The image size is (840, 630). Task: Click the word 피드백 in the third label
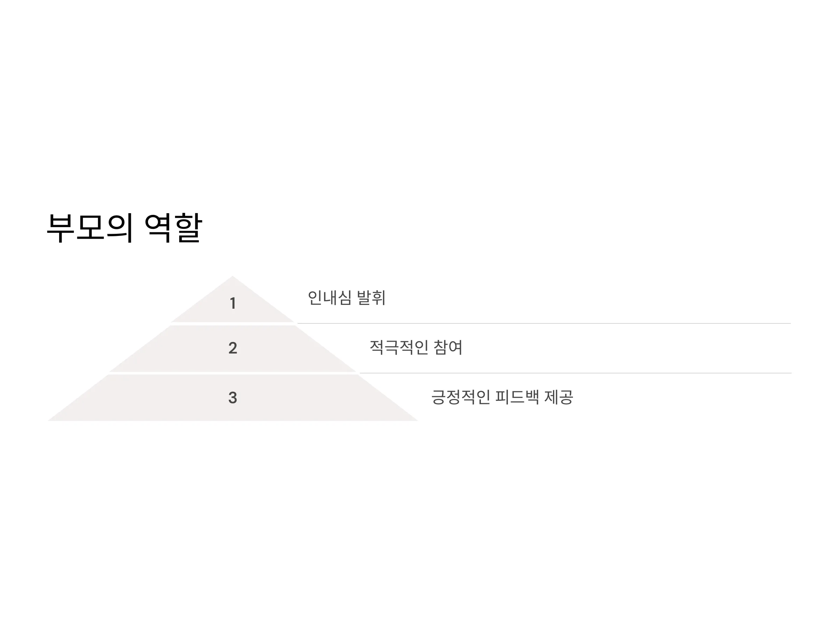pyautogui.click(x=517, y=397)
